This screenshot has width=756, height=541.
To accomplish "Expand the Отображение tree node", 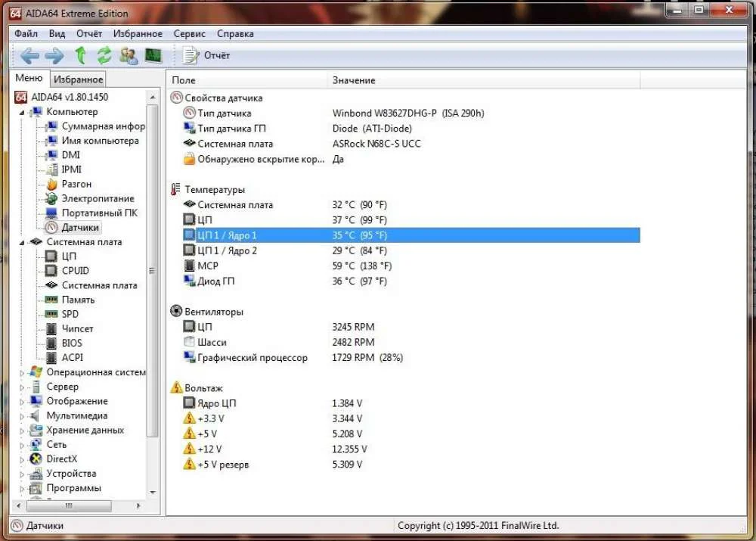I will pyautogui.click(x=22, y=402).
